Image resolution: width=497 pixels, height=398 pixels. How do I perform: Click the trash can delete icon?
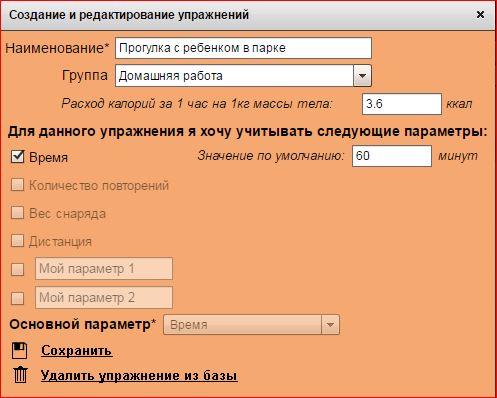coord(20,375)
